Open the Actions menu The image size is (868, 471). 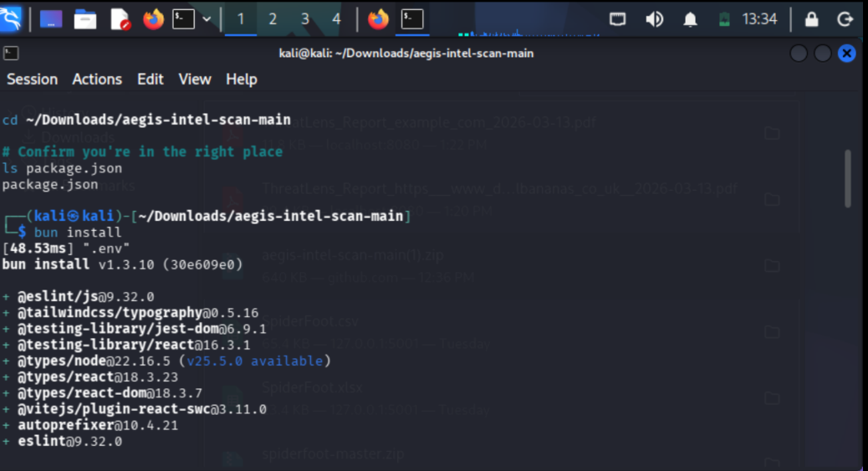tap(97, 79)
